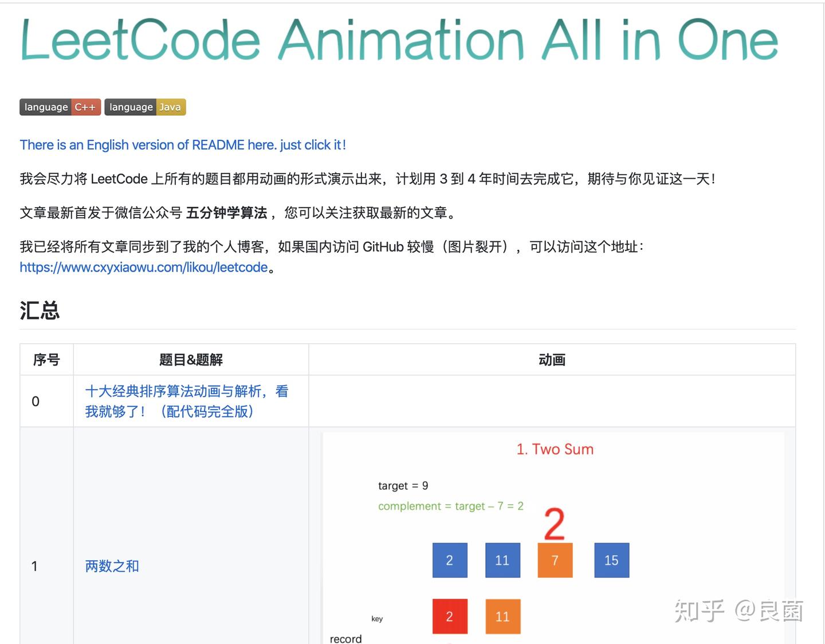Viewport: 825px width, 644px height.
Task: Visit the cxyxiaowu.com/likou/leetcode blog link
Action: 144,268
